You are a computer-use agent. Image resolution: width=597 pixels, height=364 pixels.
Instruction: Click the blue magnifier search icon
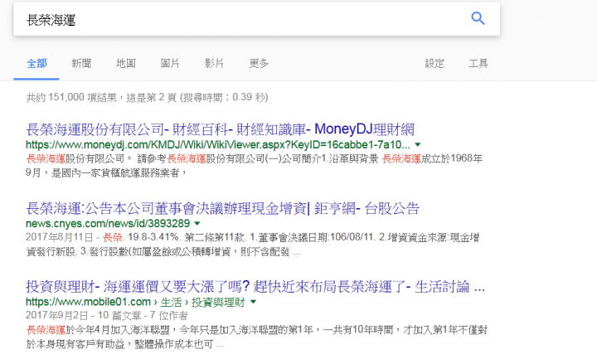(478, 18)
